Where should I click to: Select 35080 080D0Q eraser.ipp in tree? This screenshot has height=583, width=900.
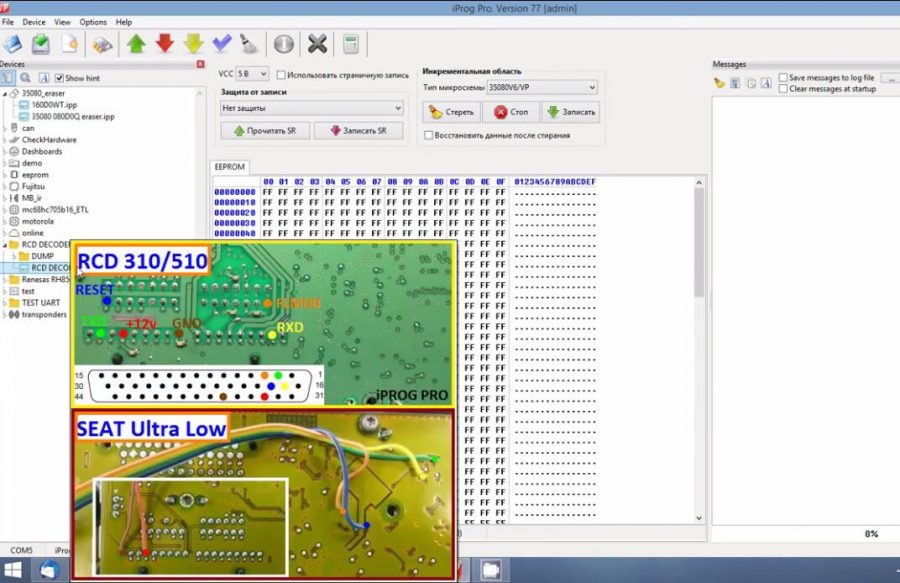(x=73, y=116)
